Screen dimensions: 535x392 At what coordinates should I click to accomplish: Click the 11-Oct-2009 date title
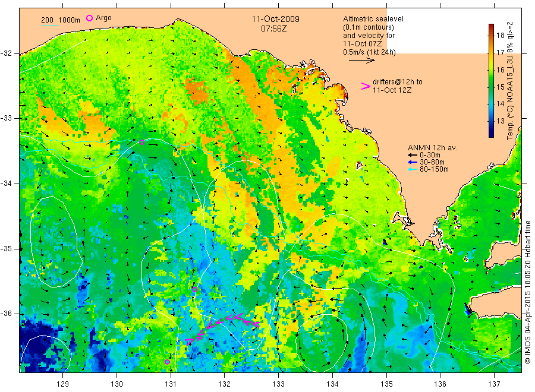pos(276,19)
